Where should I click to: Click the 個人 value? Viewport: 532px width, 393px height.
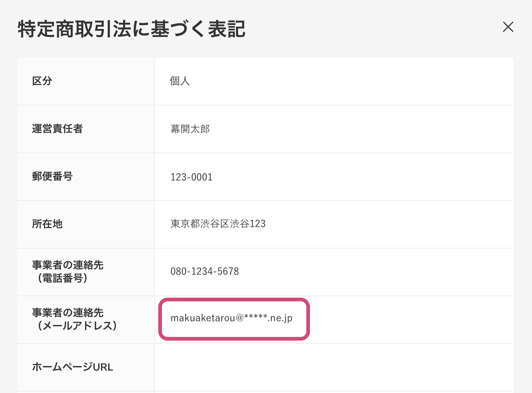click(180, 81)
